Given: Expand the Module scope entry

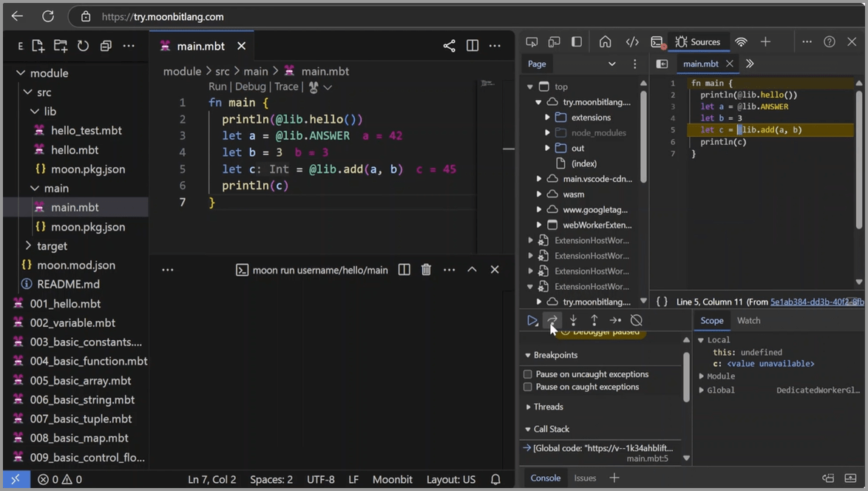Looking at the screenshot, I should pyautogui.click(x=701, y=376).
